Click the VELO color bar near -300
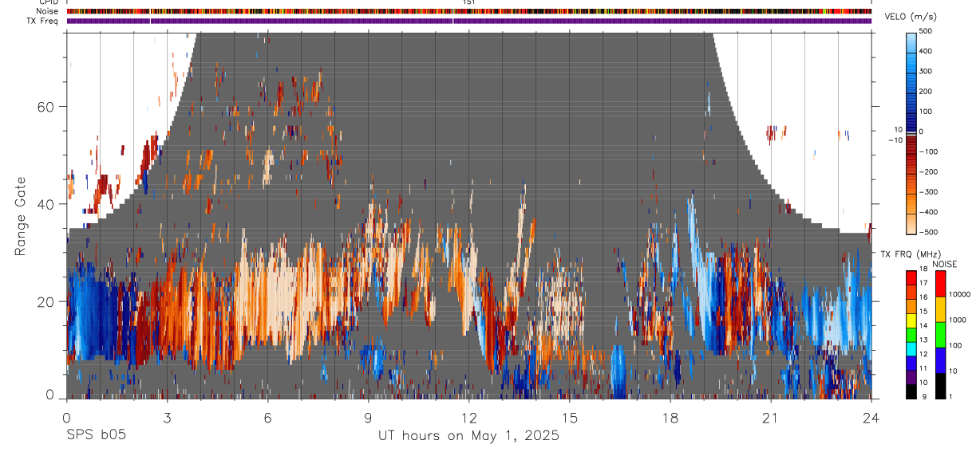 [911, 192]
